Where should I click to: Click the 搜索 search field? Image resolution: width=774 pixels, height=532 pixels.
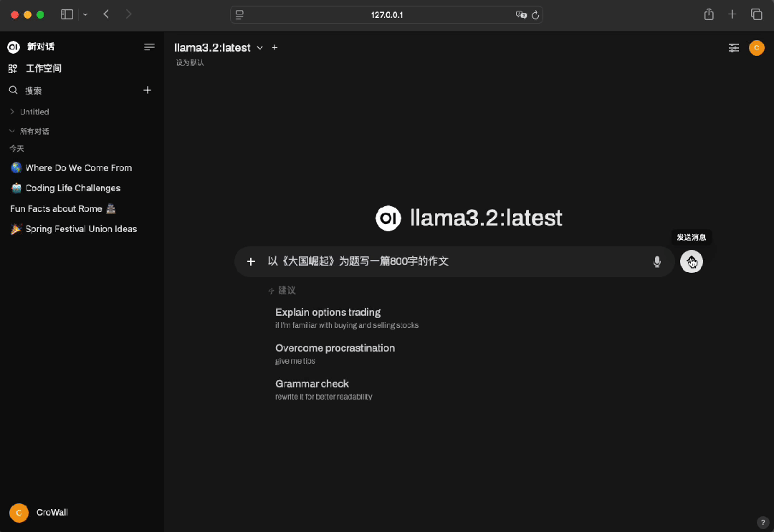34,90
